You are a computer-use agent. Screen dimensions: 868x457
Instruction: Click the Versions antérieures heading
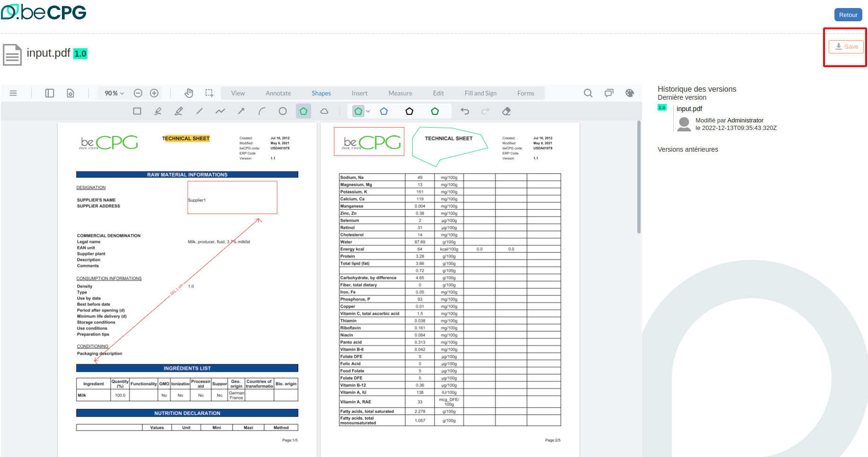[x=687, y=149]
